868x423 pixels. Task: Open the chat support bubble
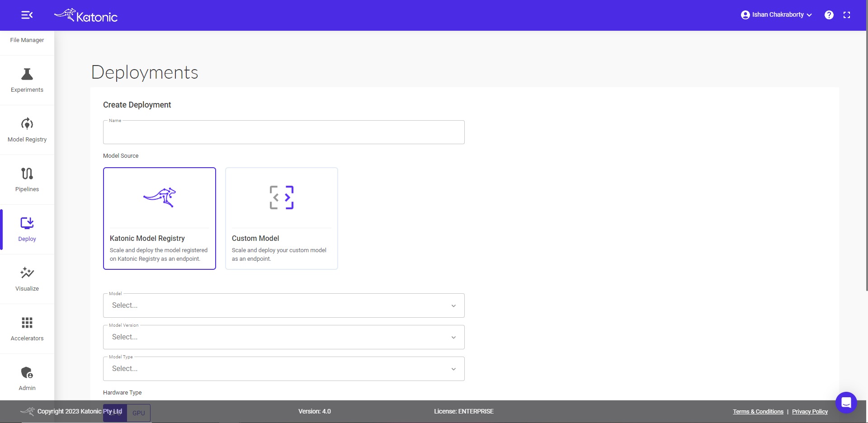point(846,402)
